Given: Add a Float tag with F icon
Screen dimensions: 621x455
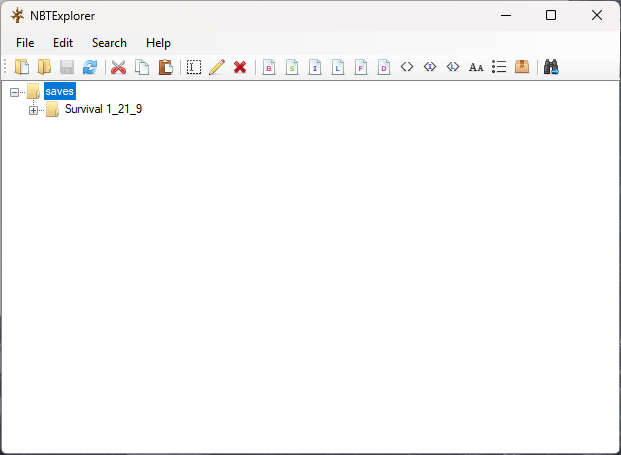Looking at the screenshot, I should click(x=361, y=67).
